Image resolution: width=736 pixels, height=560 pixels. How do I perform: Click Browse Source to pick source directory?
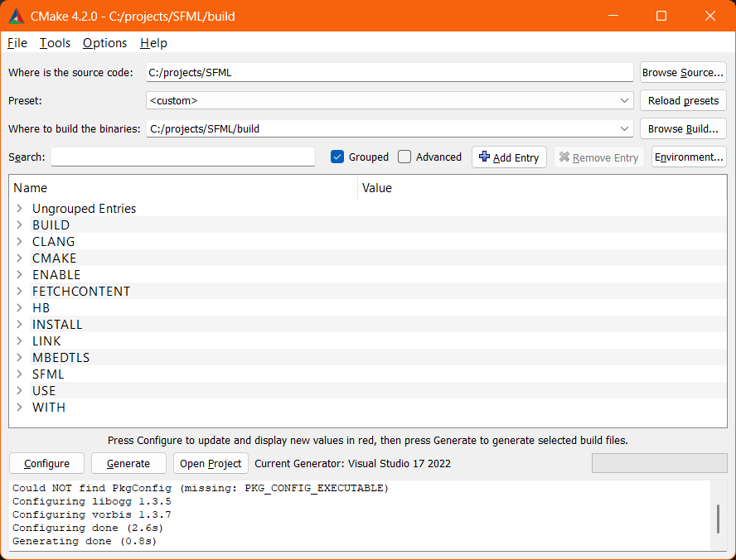[682, 72]
